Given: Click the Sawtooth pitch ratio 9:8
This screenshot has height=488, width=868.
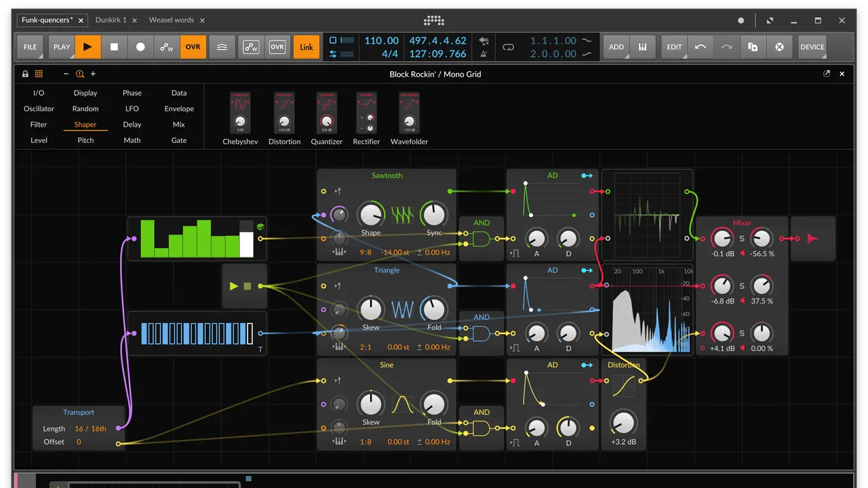Looking at the screenshot, I should [366, 252].
